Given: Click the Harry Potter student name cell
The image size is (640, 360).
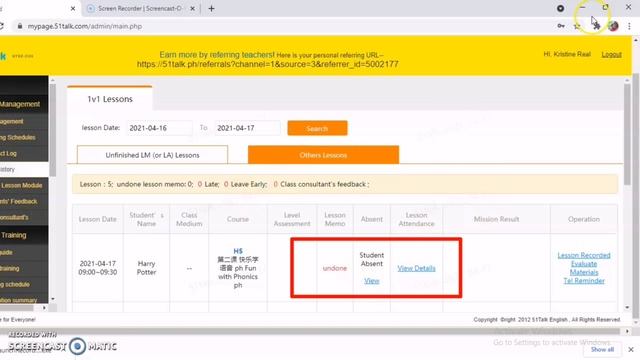Looking at the screenshot, I should click(x=146, y=268).
